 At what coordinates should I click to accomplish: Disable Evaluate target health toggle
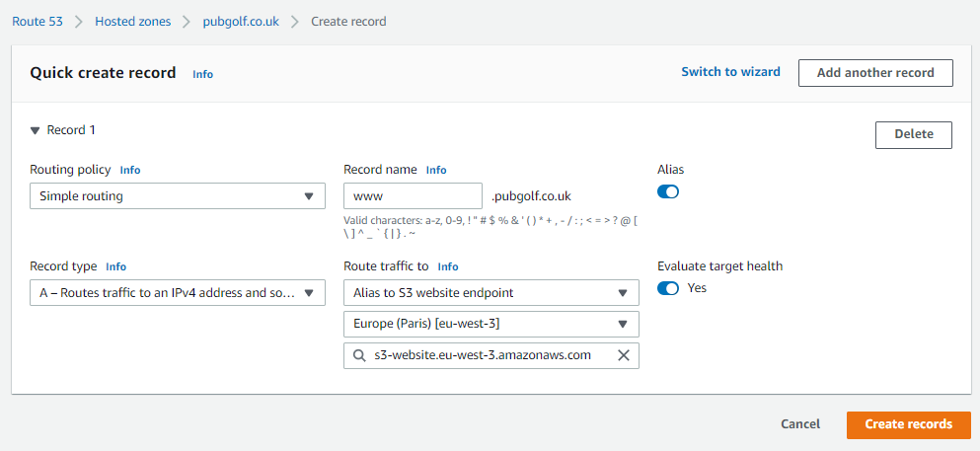coord(667,288)
